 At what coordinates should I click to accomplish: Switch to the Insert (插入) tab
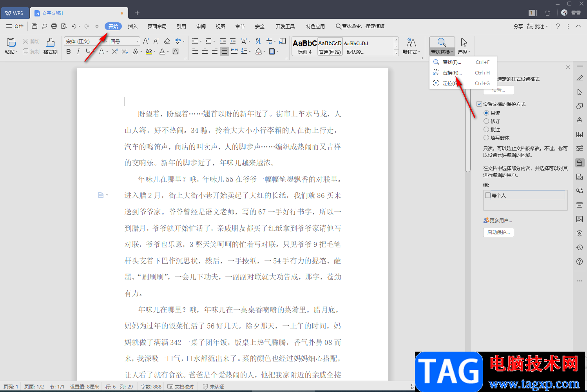[133, 26]
